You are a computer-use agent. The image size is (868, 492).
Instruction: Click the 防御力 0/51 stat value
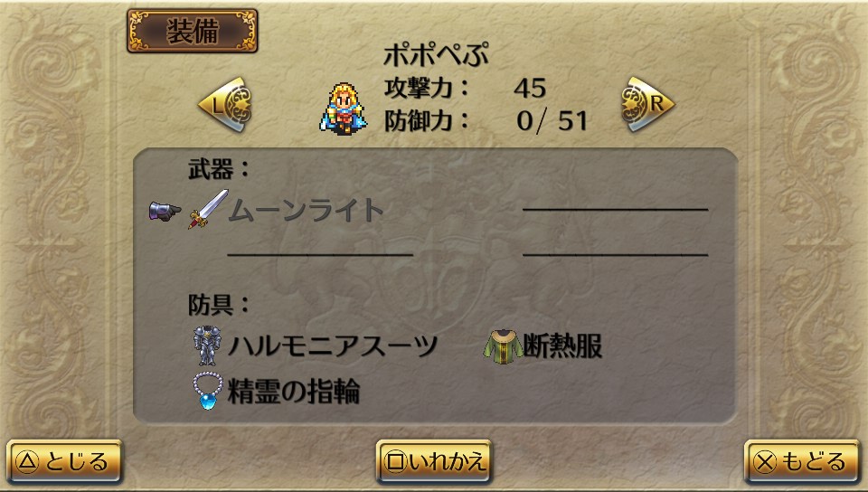click(x=552, y=121)
